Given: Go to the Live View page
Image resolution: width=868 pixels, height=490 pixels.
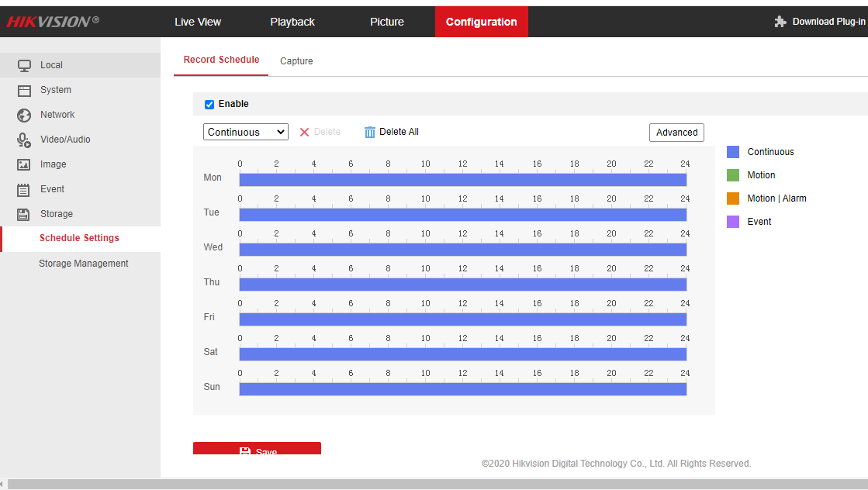Looking at the screenshot, I should pos(198,22).
